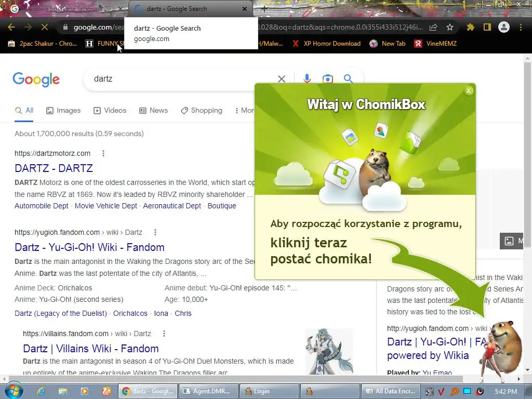Search by image with the camera icon
Screen dimensions: 532x399
pos(327,79)
